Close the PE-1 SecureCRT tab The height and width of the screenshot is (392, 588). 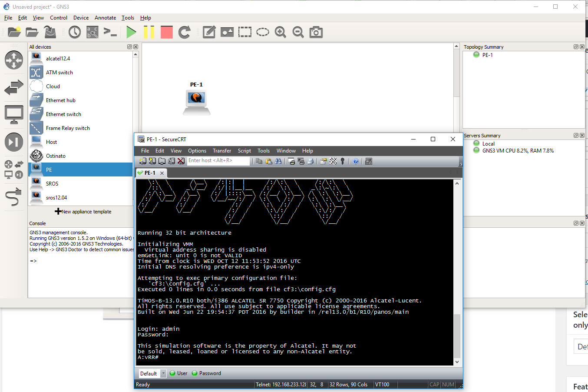click(x=162, y=173)
